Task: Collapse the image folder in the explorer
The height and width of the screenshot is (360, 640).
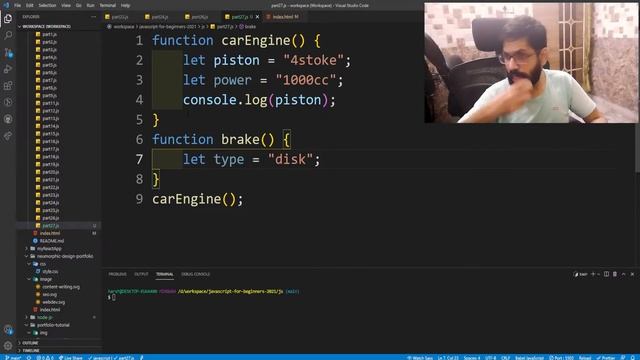Action: 58,279
